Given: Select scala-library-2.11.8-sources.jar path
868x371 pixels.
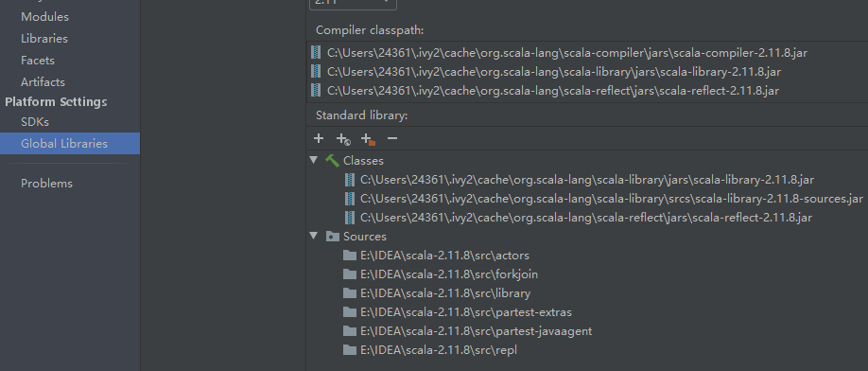Looking at the screenshot, I should coord(612,198).
